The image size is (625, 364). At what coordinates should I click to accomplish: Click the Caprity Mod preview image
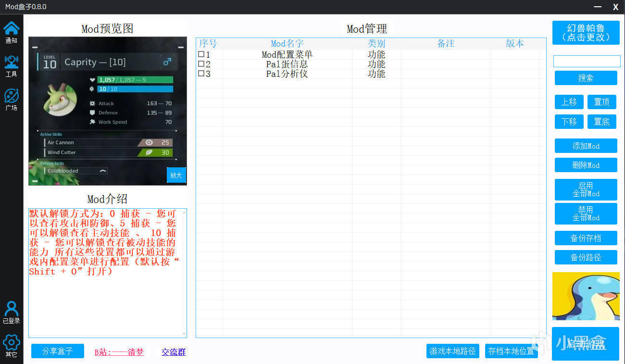coord(107,111)
